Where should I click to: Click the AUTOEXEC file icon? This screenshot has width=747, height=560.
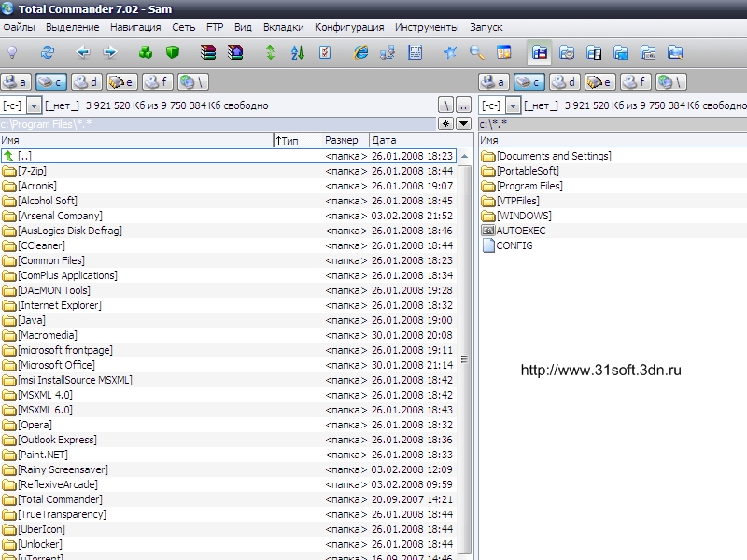[487, 231]
